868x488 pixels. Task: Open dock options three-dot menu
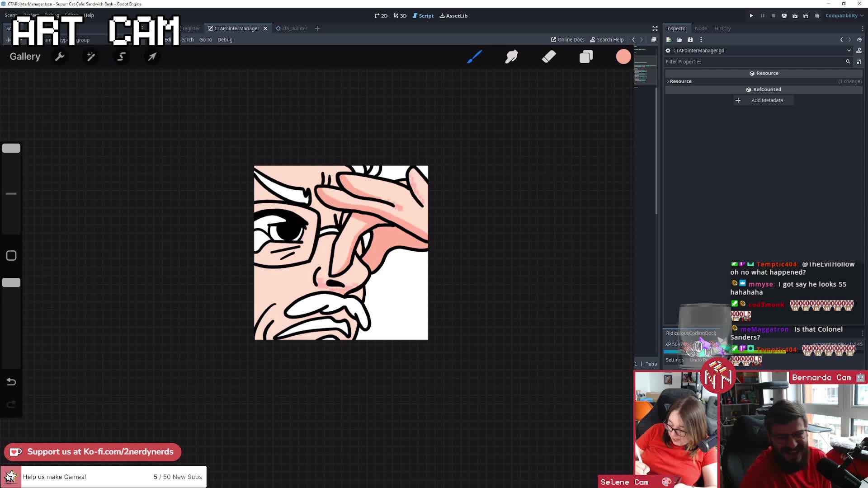[862, 28]
